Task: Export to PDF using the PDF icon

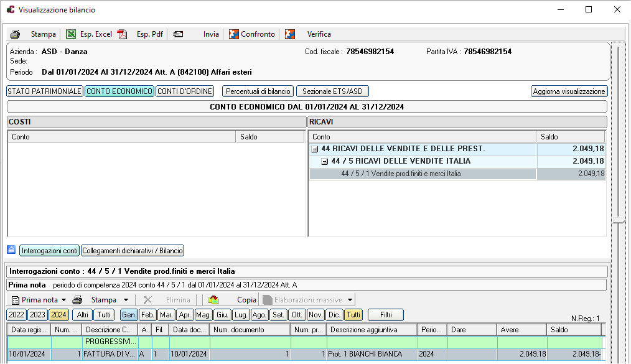Action: click(x=123, y=34)
